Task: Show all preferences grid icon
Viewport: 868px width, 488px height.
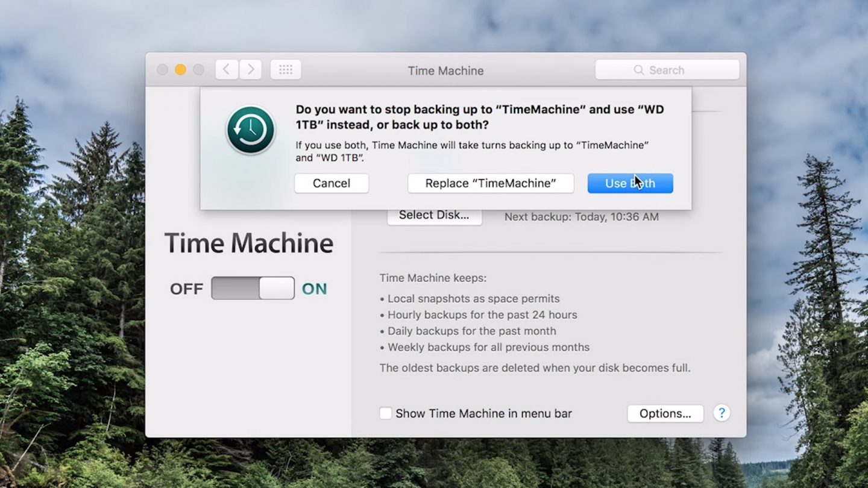Action: (x=286, y=70)
